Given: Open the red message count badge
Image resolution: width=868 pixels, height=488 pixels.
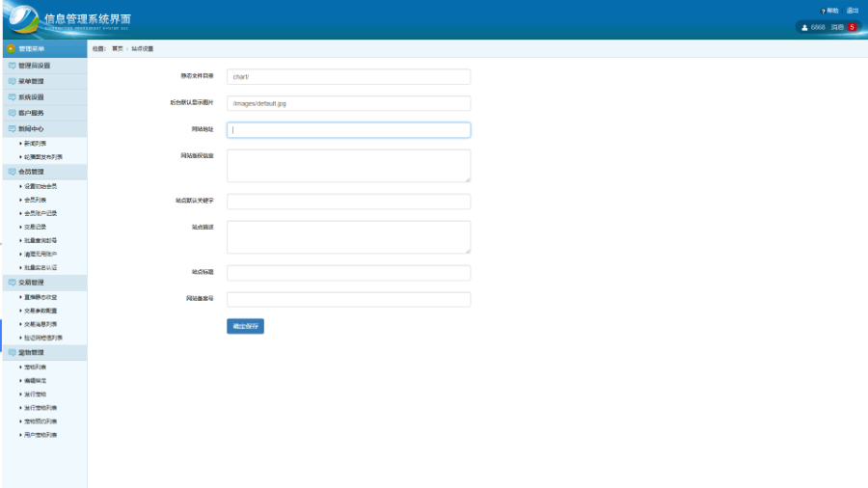Looking at the screenshot, I should tap(852, 27).
